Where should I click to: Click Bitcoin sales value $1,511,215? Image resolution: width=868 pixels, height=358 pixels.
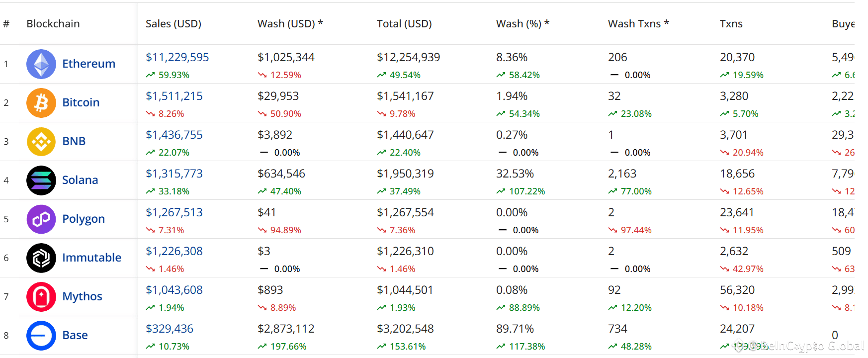174,96
